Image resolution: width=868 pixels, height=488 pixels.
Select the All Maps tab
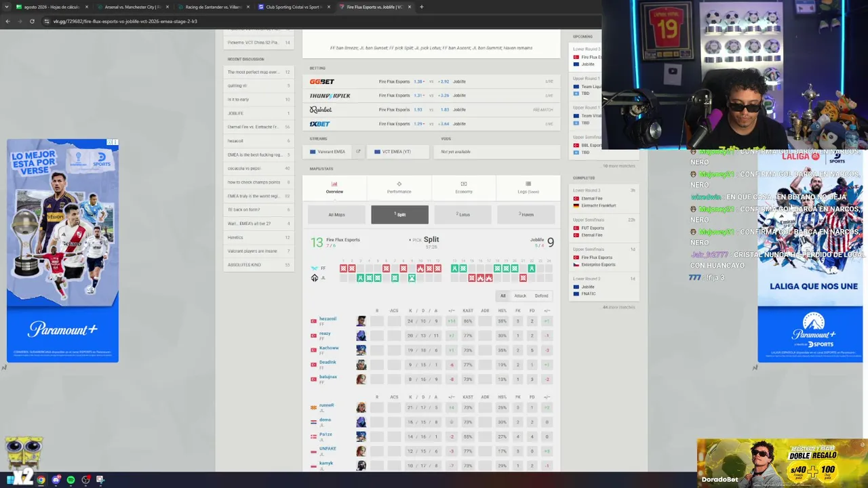tap(336, 214)
